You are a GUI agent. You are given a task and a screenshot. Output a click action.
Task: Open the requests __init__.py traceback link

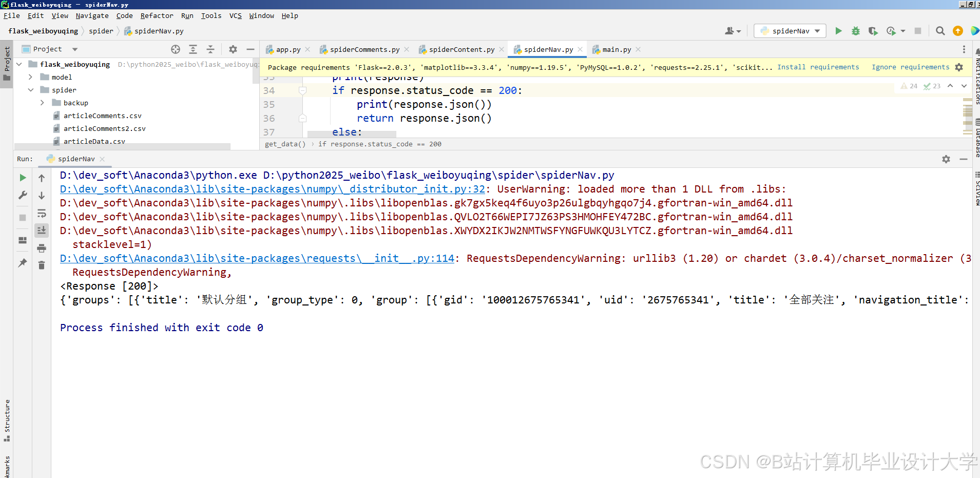[257, 258]
